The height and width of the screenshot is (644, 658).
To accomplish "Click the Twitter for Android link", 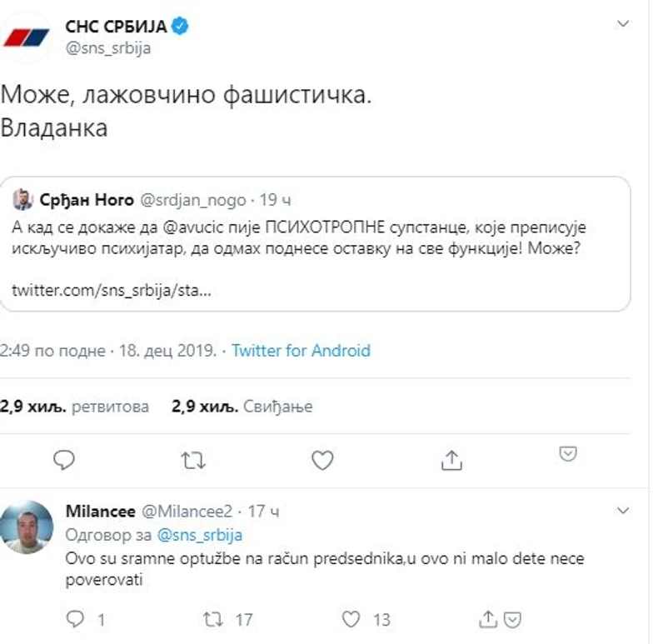I will (x=301, y=351).
